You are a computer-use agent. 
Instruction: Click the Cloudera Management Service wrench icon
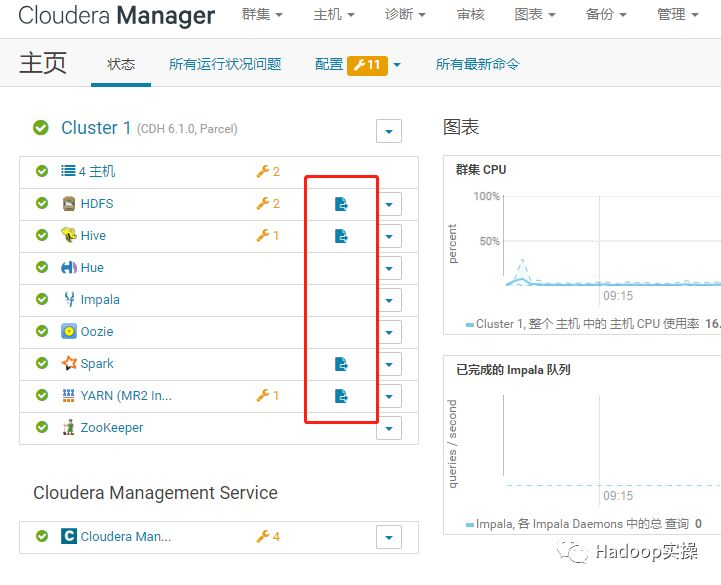click(x=263, y=536)
